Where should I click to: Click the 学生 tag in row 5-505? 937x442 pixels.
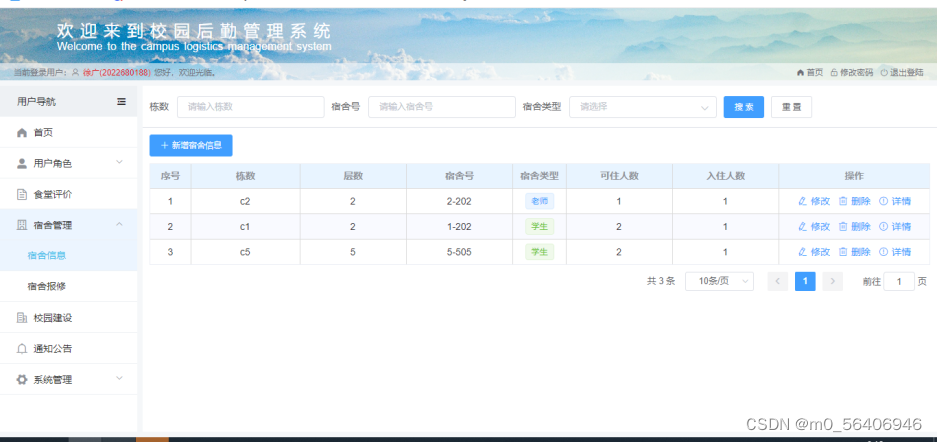(540, 252)
